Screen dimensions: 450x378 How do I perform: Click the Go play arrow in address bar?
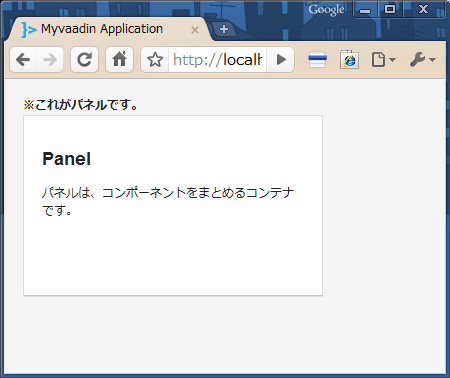tap(281, 60)
